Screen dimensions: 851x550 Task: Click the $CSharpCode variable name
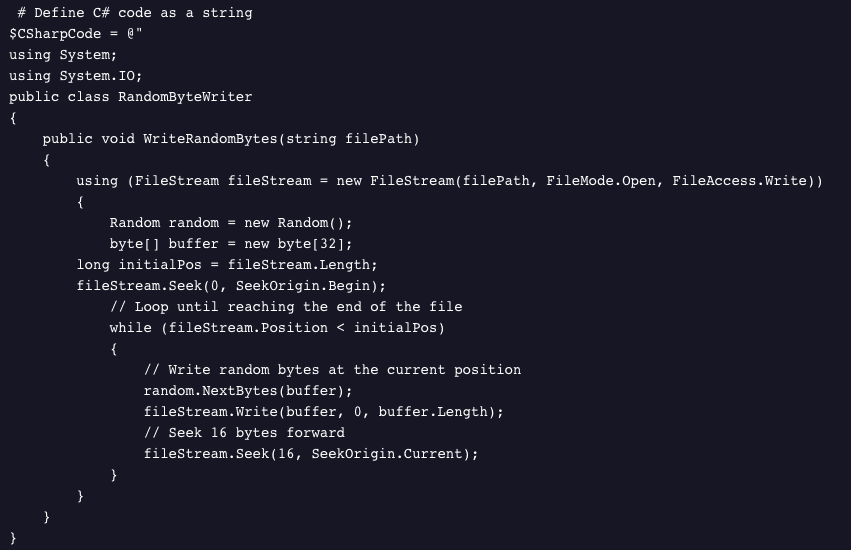55,34
